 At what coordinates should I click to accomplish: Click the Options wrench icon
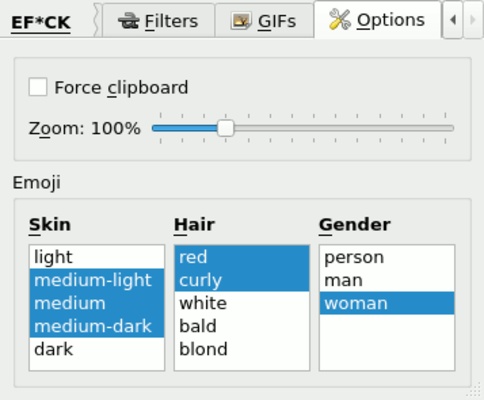pyautogui.click(x=340, y=19)
